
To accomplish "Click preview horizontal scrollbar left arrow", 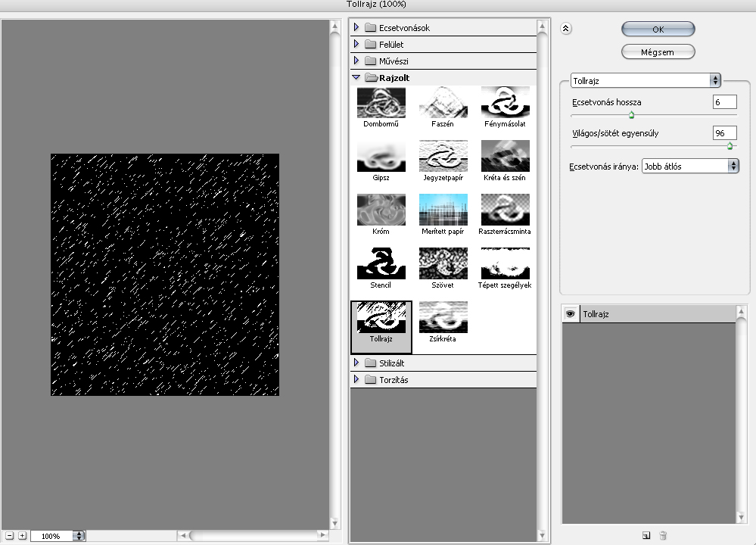I will [x=183, y=535].
